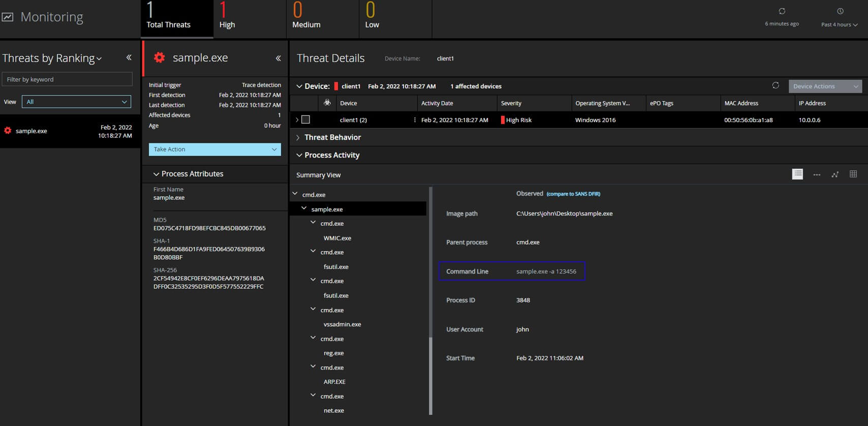The width and height of the screenshot is (868, 426).
Task: Click the clock icon for time range
Action: coord(840,11)
